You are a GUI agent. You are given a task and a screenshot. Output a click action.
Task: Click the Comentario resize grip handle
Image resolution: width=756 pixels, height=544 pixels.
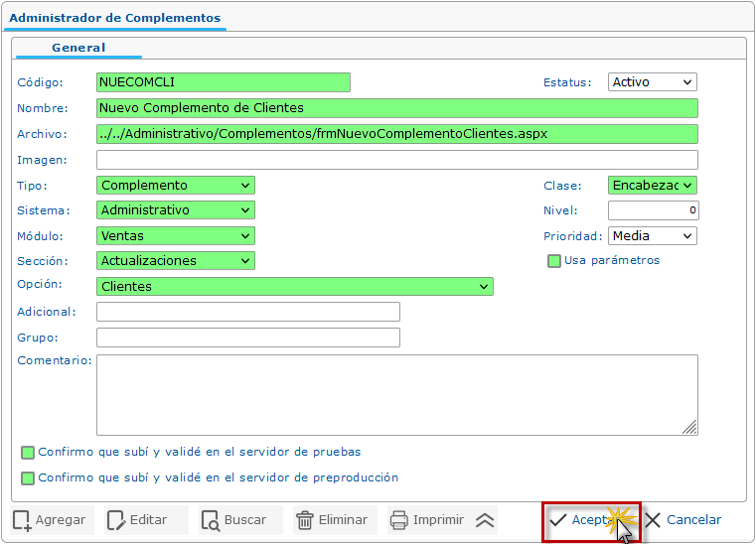[x=690, y=428]
